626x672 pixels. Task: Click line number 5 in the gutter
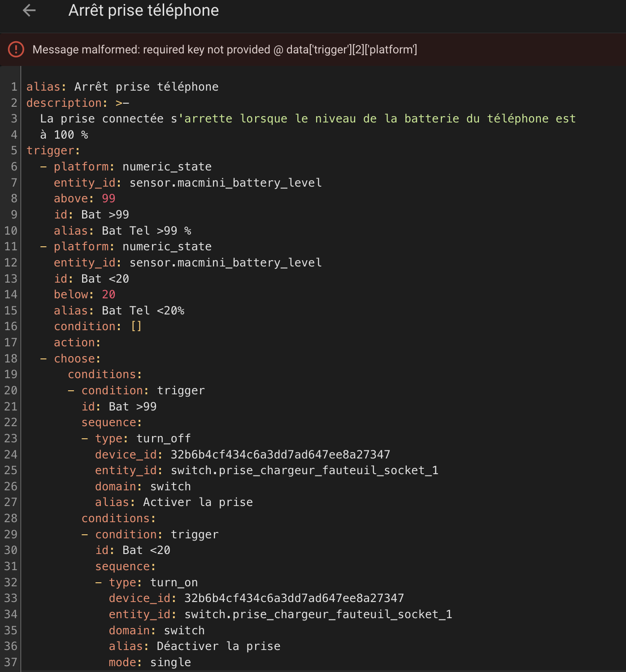pos(14,150)
